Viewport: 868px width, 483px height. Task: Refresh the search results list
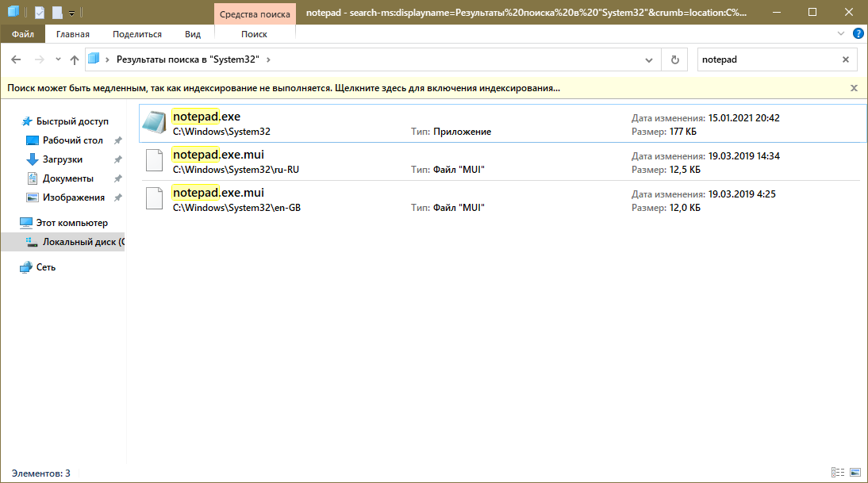click(x=674, y=59)
